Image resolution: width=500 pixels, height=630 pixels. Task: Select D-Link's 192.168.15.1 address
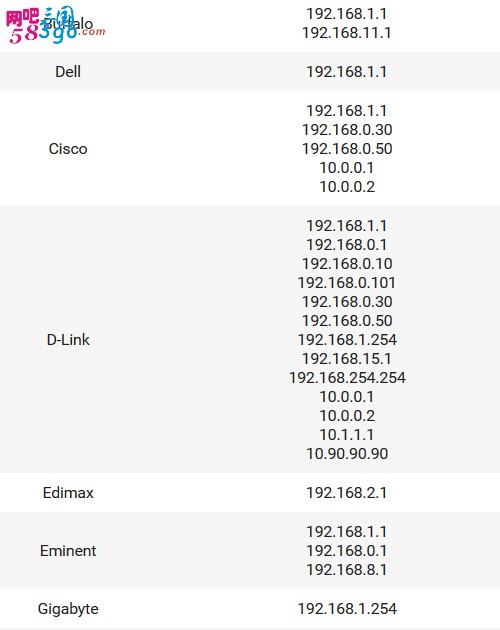347,359
